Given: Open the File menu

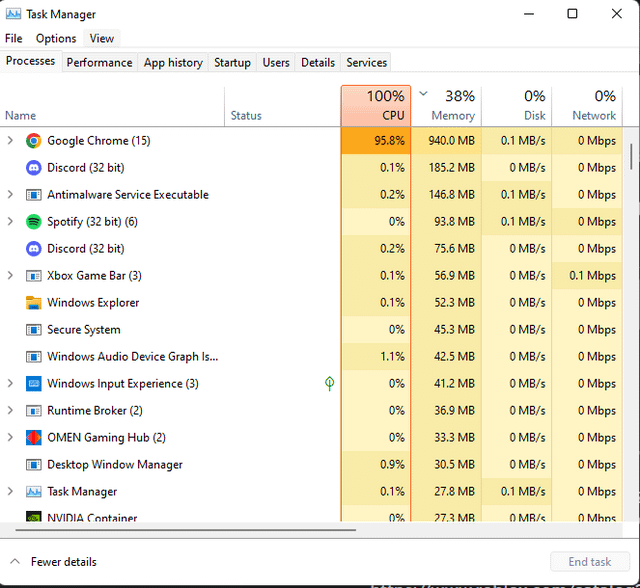Looking at the screenshot, I should pos(13,38).
